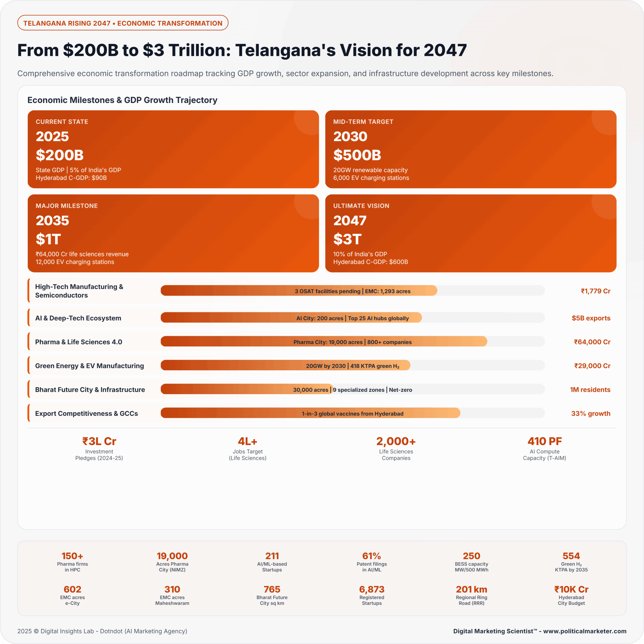This screenshot has width=644, height=644.
Task: Click the 1-in-3 global vaccines progress bar
Action: [352, 413]
